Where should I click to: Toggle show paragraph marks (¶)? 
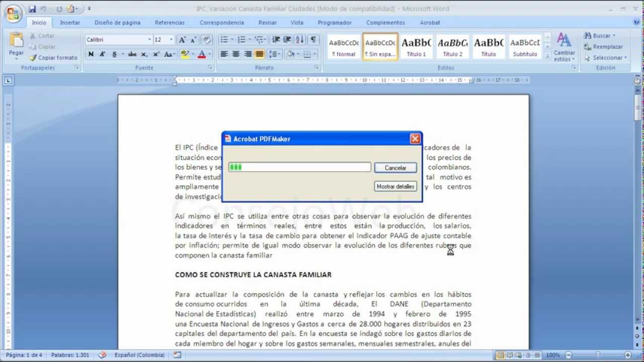click(313, 40)
